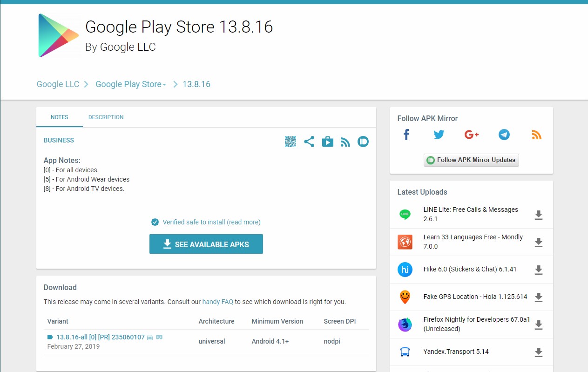Click the Mondly globe app icon
This screenshot has height=372, width=588.
coord(405,242)
